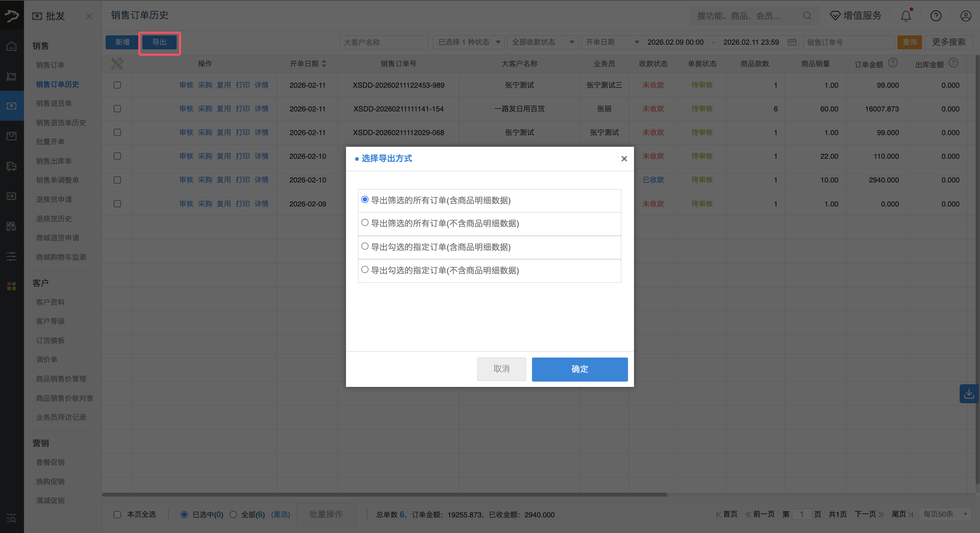Confirm export with the 确定 button

coord(580,369)
